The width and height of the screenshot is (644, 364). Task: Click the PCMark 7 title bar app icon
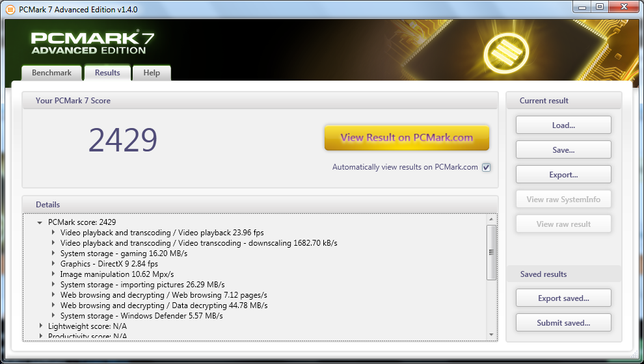[10, 10]
